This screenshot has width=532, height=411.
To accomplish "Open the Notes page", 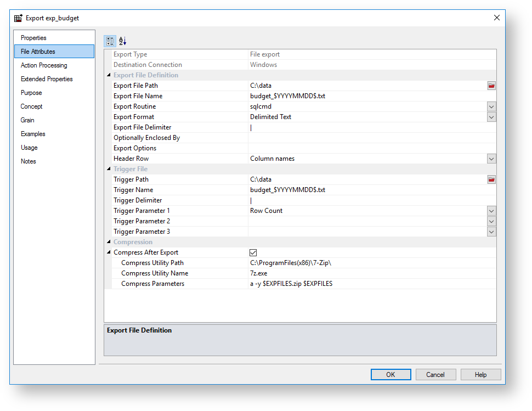I will (x=54, y=161).
